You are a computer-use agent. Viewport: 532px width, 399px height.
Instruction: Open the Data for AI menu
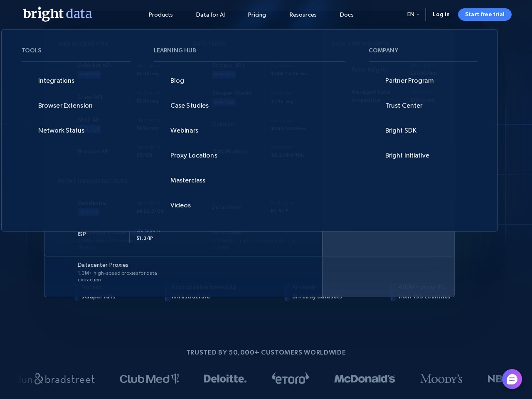(x=210, y=15)
